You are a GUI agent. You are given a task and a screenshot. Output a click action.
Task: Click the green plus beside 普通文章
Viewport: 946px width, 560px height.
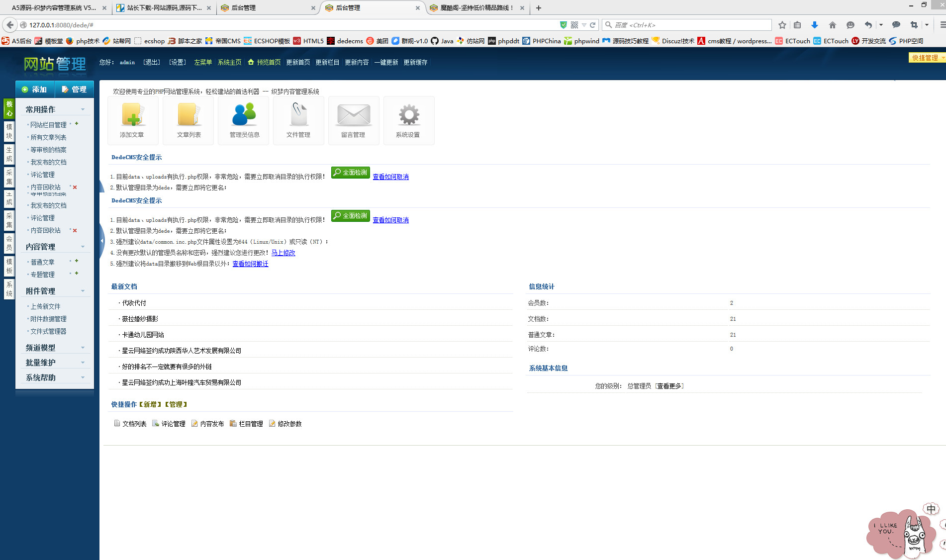click(x=77, y=261)
